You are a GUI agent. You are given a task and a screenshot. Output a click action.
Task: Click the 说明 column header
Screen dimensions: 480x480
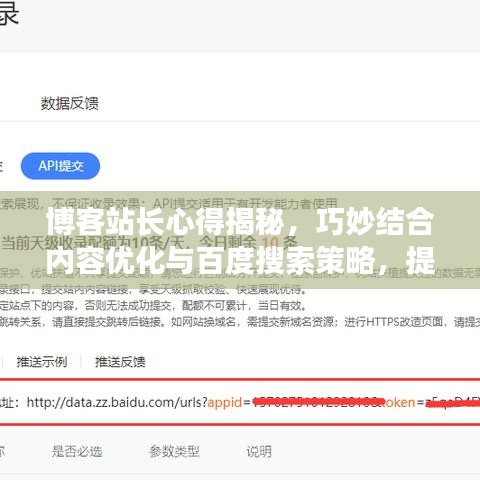click(x=259, y=452)
